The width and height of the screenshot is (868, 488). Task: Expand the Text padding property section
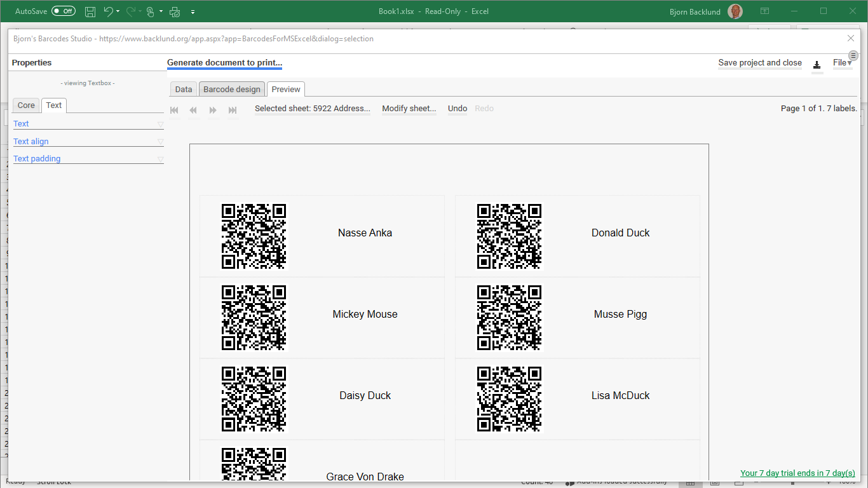tap(88, 159)
